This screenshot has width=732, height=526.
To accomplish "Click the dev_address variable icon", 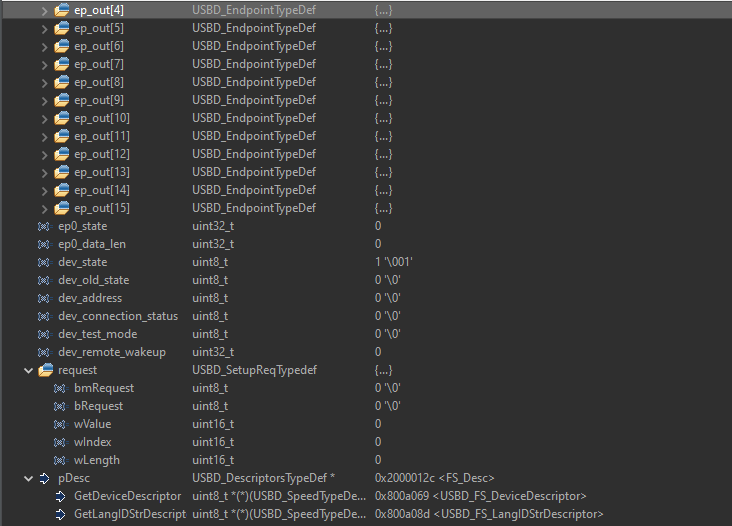I will [44, 298].
